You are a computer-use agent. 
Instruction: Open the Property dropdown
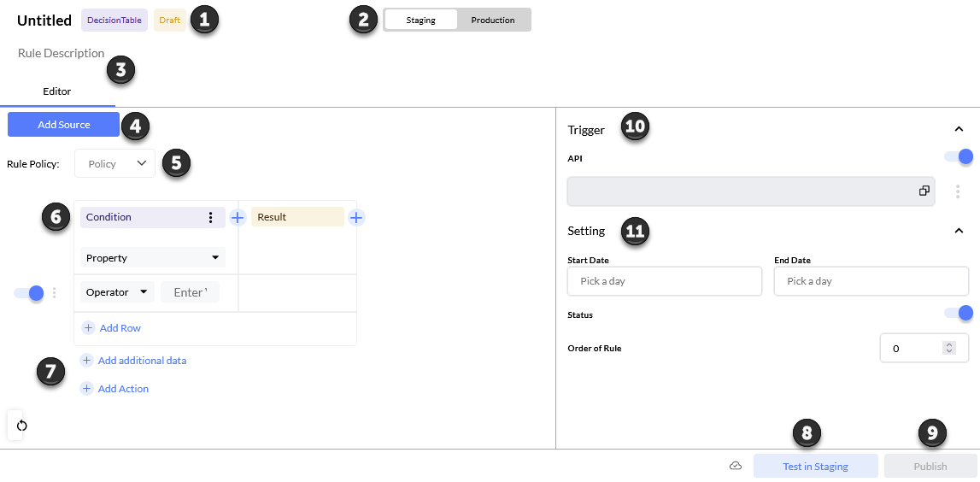click(153, 257)
